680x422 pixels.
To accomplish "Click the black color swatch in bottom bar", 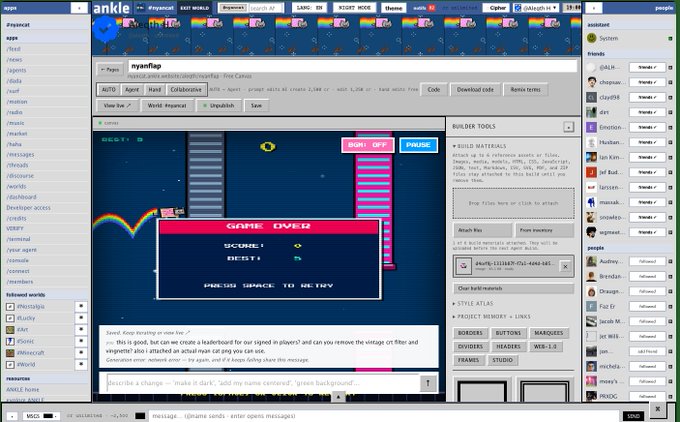I will pyautogui.click(x=140, y=416).
